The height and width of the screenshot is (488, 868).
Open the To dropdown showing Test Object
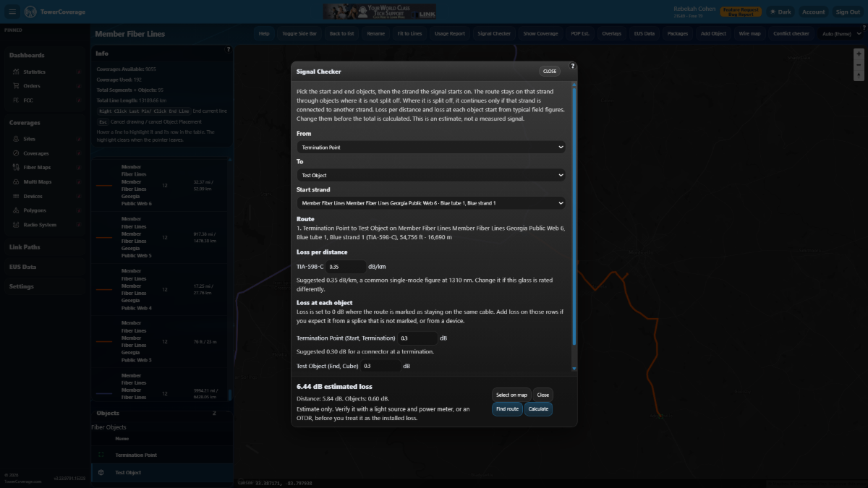coord(431,175)
